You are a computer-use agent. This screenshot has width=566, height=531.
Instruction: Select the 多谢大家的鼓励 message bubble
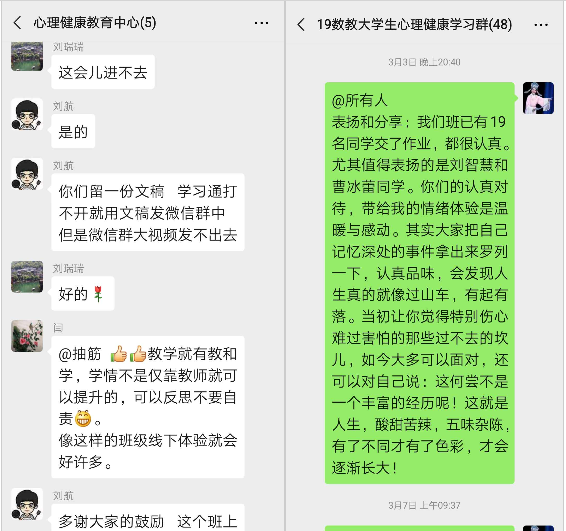point(148,518)
